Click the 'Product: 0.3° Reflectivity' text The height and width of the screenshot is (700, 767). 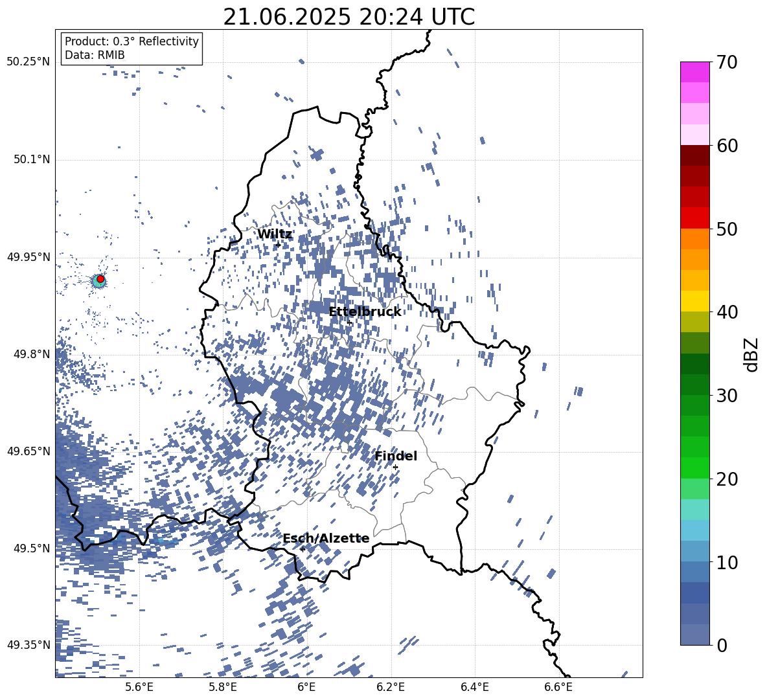132,41
